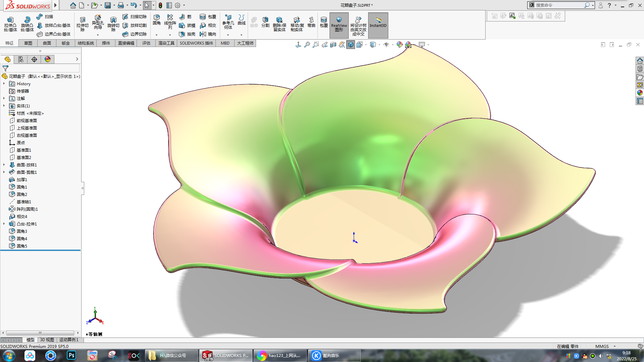Expand the 注解 (Annotations) tree node
Image resolution: width=644 pixels, height=362 pixels.
pos(4,98)
